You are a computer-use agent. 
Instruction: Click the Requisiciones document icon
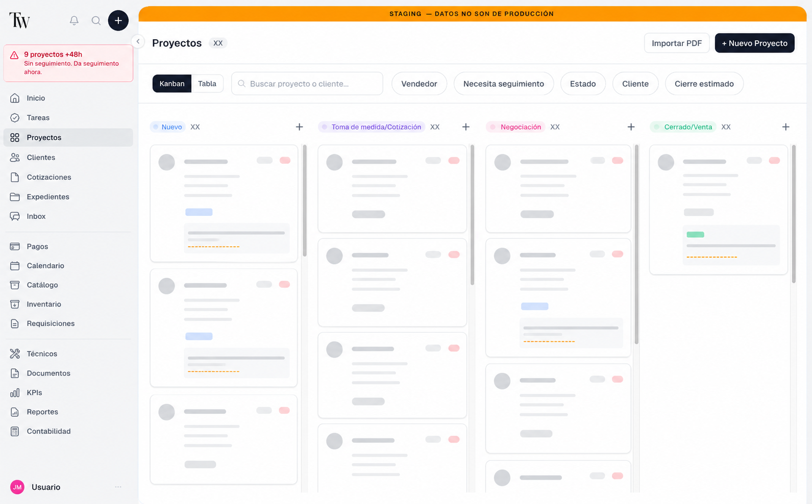(x=15, y=323)
